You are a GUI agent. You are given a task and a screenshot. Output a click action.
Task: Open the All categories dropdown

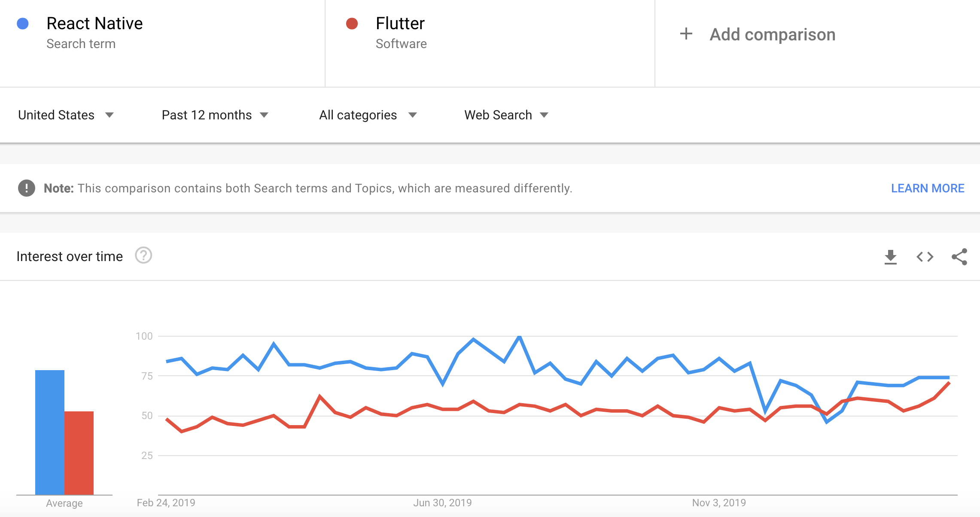point(368,115)
